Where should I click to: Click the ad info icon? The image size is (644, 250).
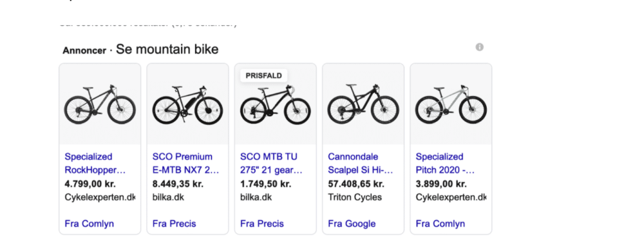[x=479, y=47]
